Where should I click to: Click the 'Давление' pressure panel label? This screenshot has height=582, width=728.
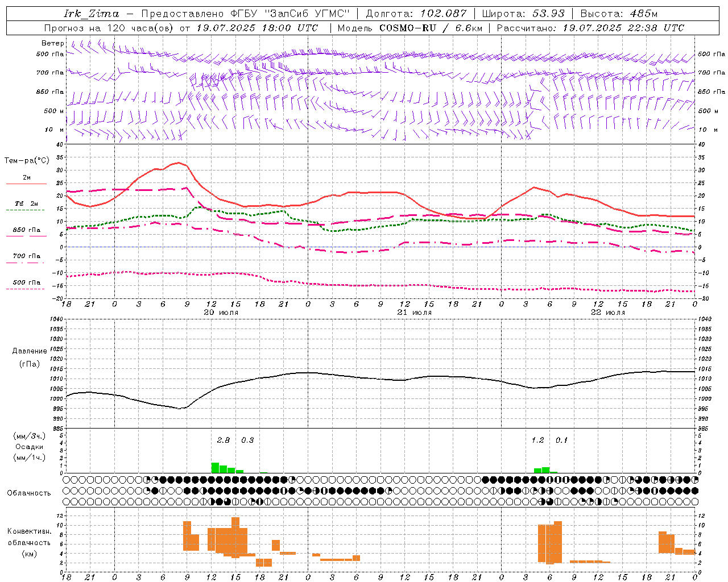point(29,351)
